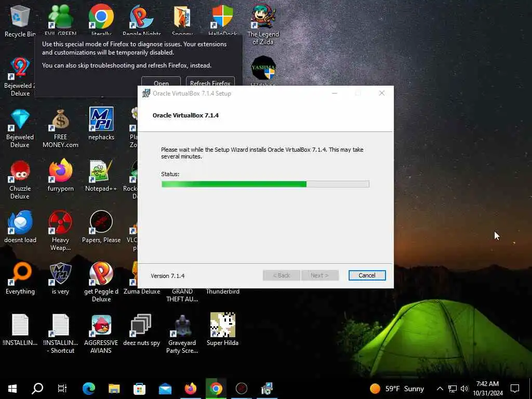Select the Heavy Weapon desktop icon
Screen dimensions: 532x399
pyautogui.click(x=60, y=231)
